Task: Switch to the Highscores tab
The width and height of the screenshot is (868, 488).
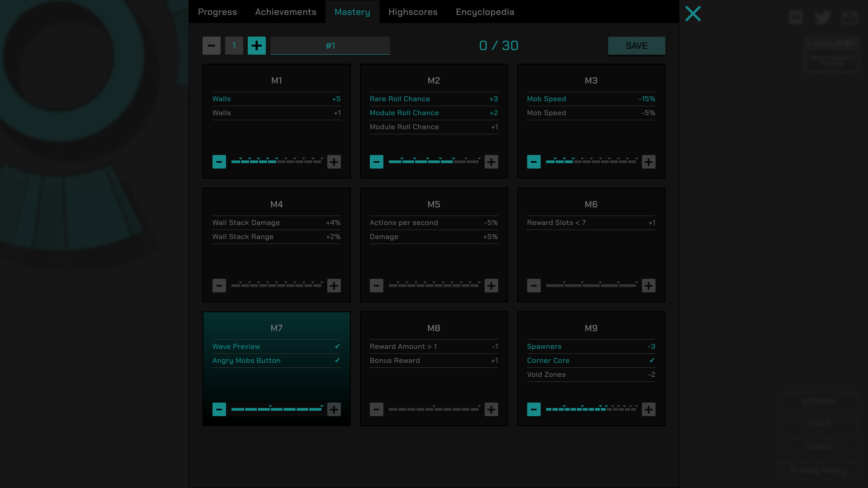Action: 413,12
